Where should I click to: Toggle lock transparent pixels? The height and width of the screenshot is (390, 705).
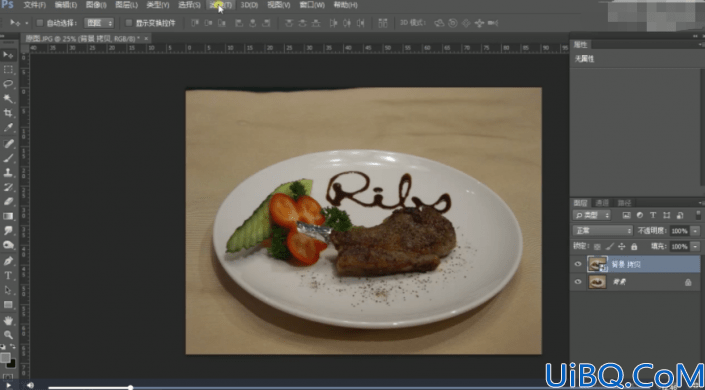tap(597, 247)
